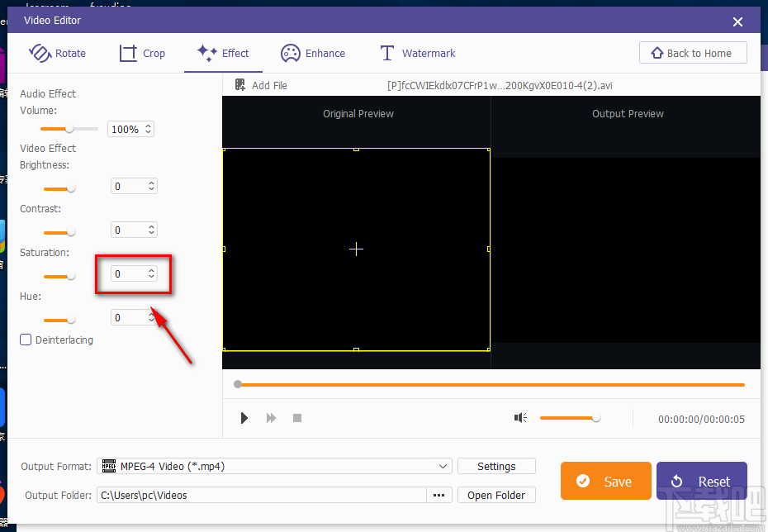This screenshot has height=532, width=768.
Task: Enable the Deinterlacing checkbox
Action: point(26,340)
